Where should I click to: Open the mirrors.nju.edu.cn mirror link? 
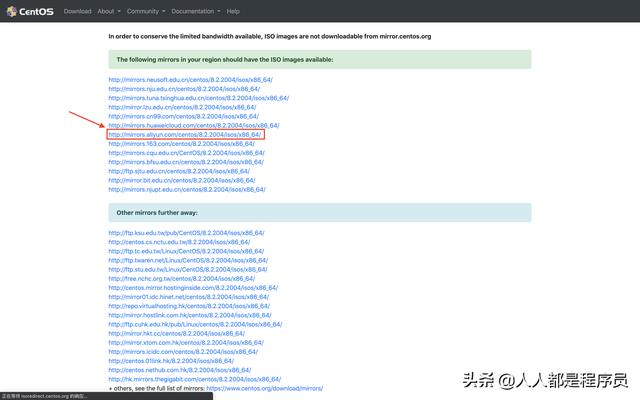pyautogui.click(x=184, y=89)
